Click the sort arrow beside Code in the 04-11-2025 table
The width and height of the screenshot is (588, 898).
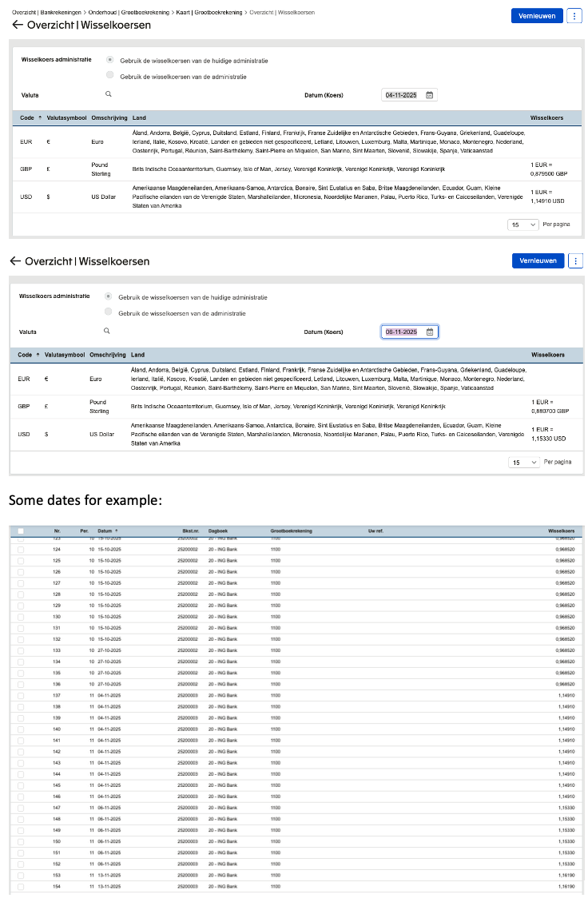click(40, 117)
